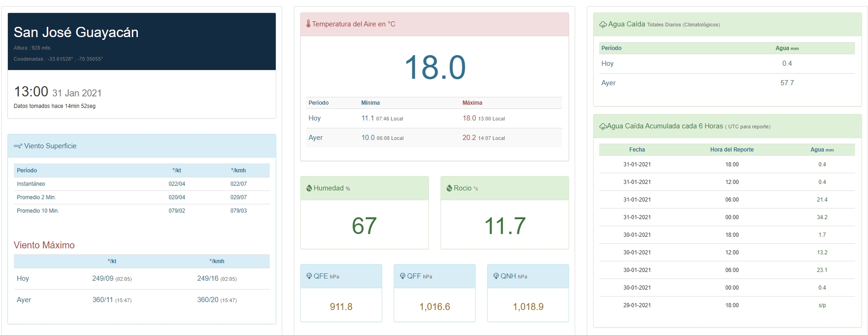Click the date 31 Jan 2021

(x=77, y=93)
